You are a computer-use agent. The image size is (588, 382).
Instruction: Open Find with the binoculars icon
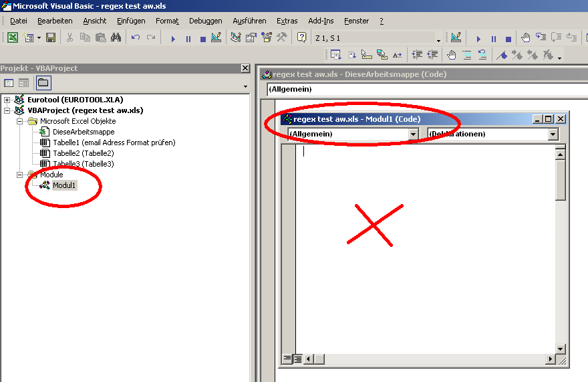coord(116,37)
